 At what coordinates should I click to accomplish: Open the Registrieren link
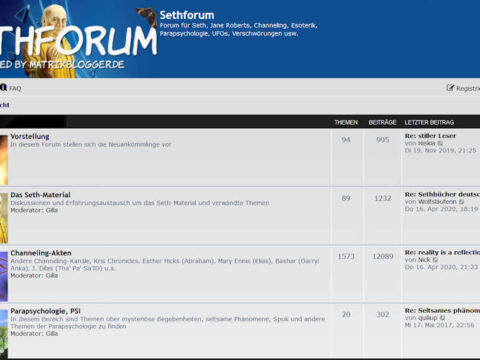tap(468, 88)
